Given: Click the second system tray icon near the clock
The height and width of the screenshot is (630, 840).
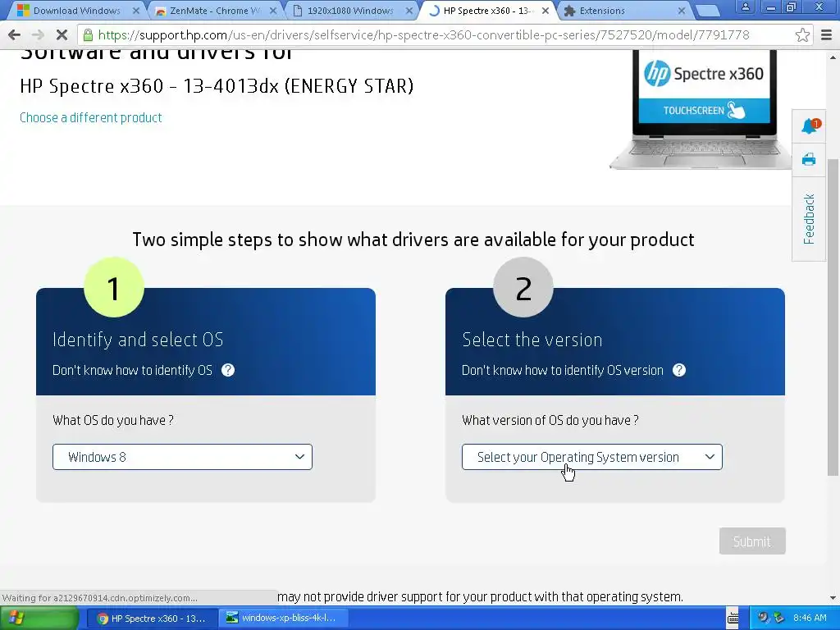Looking at the screenshot, I should [778, 619].
